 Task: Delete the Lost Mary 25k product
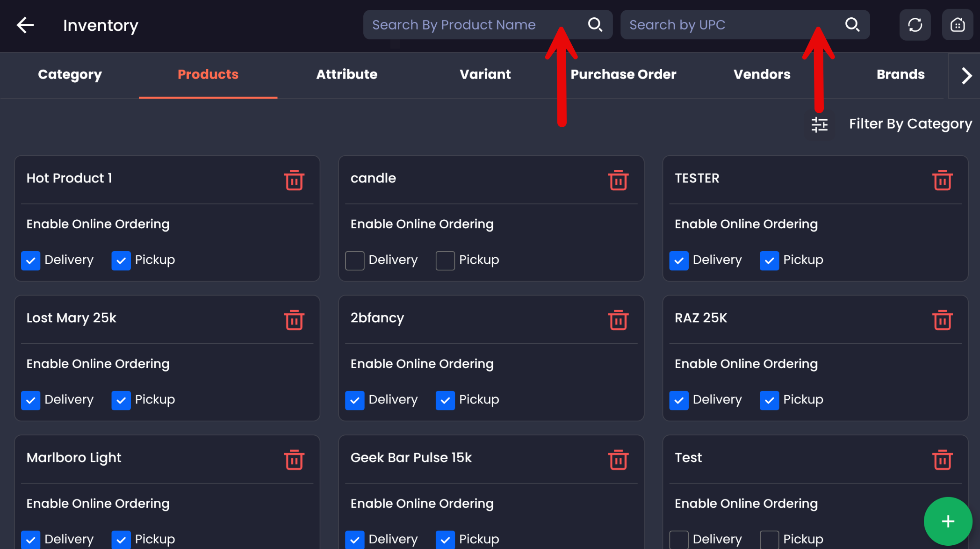(x=294, y=320)
